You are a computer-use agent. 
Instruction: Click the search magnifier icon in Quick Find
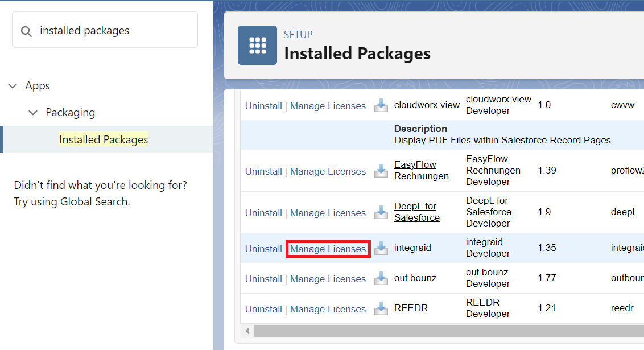pos(26,31)
